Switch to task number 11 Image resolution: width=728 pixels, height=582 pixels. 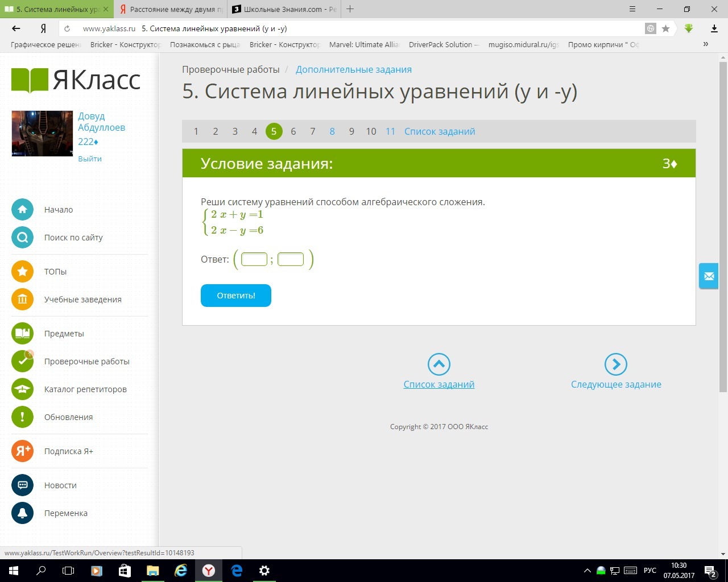390,132
